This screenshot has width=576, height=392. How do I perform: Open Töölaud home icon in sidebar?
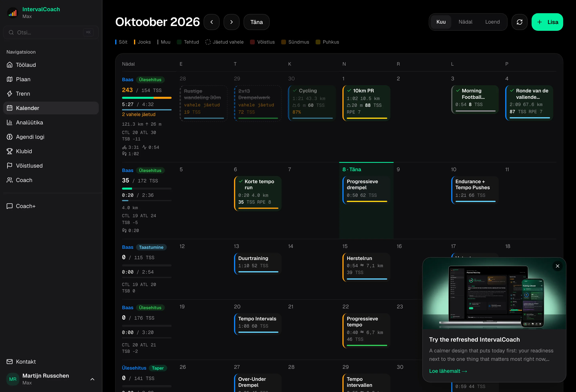coord(9,65)
